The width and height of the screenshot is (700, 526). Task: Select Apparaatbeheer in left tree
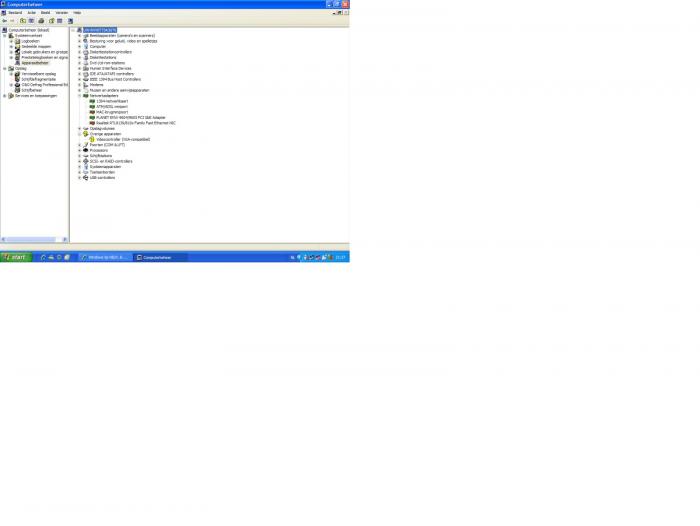coord(35,63)
